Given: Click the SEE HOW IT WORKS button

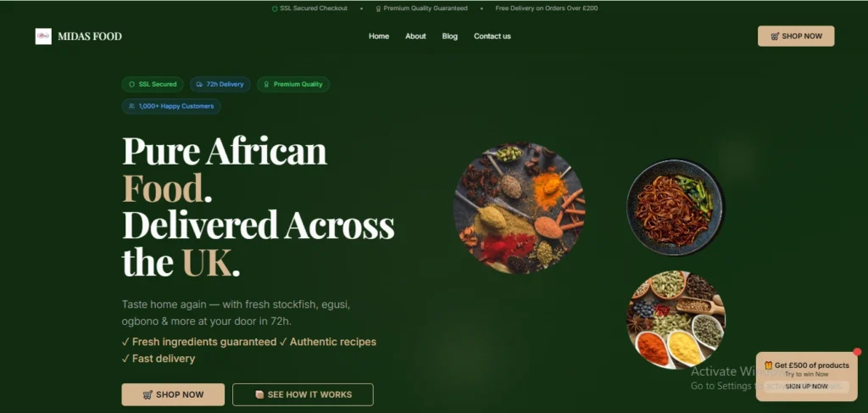Looking at the screenshot, I should [x=303, y=394].
